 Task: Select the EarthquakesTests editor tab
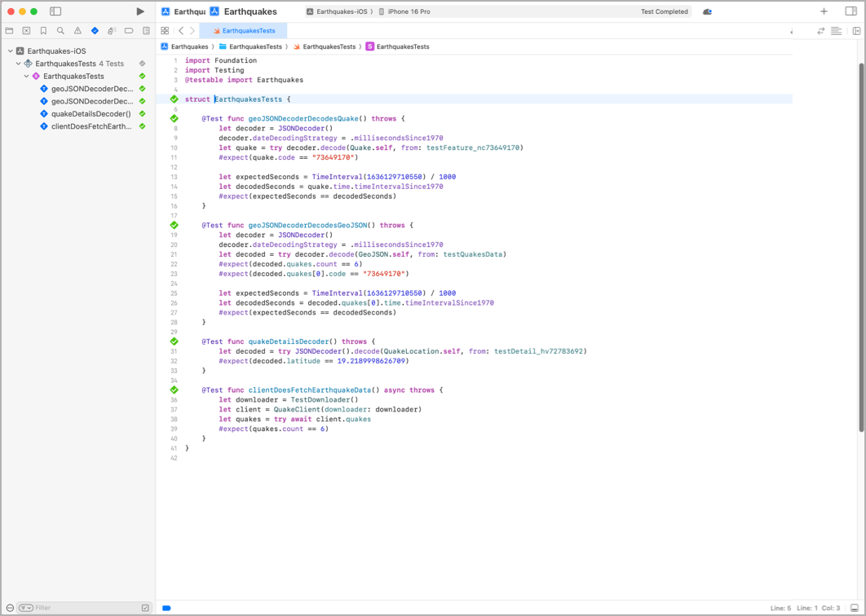tap(244, 31)
